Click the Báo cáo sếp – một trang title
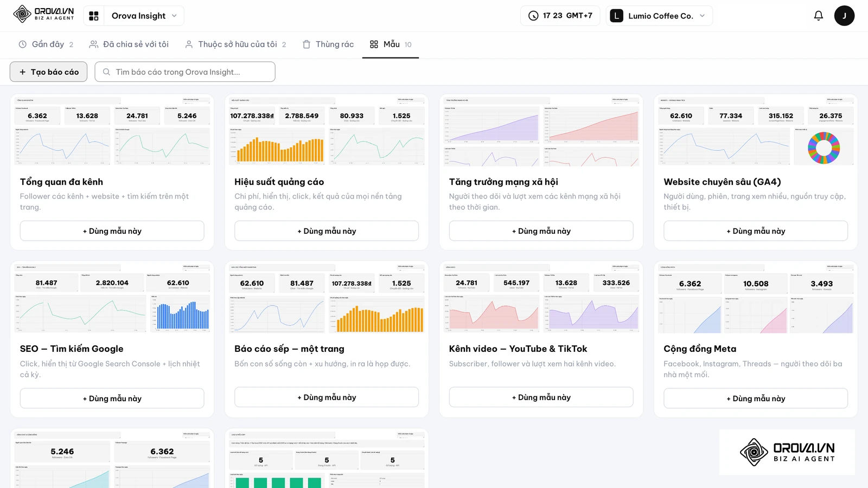The height and width of the screenshot is (488, 868). (289, 349)
